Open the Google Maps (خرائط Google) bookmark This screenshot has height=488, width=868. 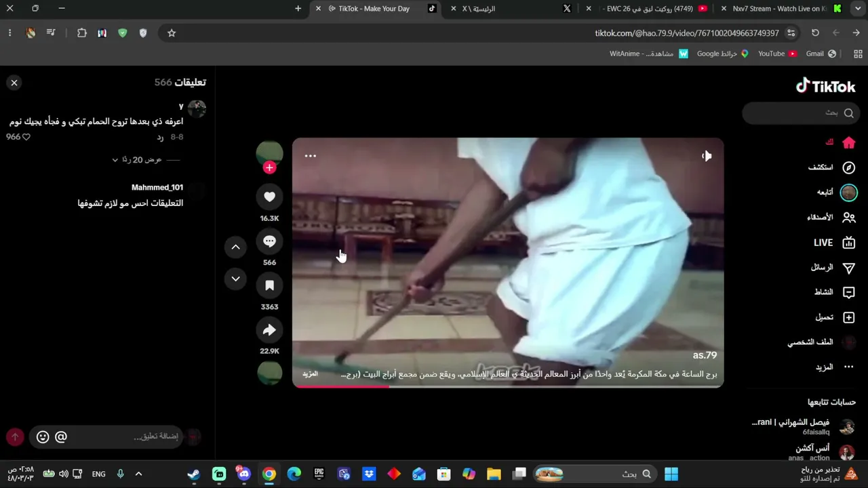(722, 54)
